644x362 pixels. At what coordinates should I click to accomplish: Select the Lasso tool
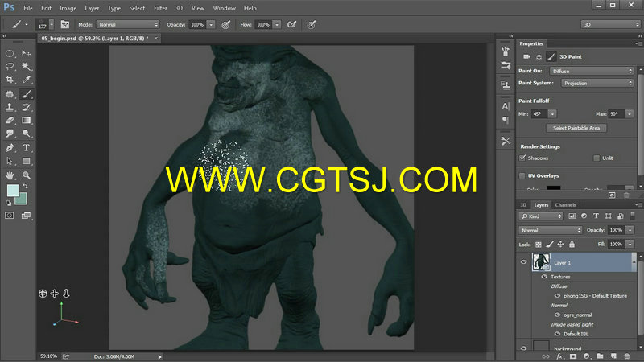pyautogui.click(x=10, y=66)
